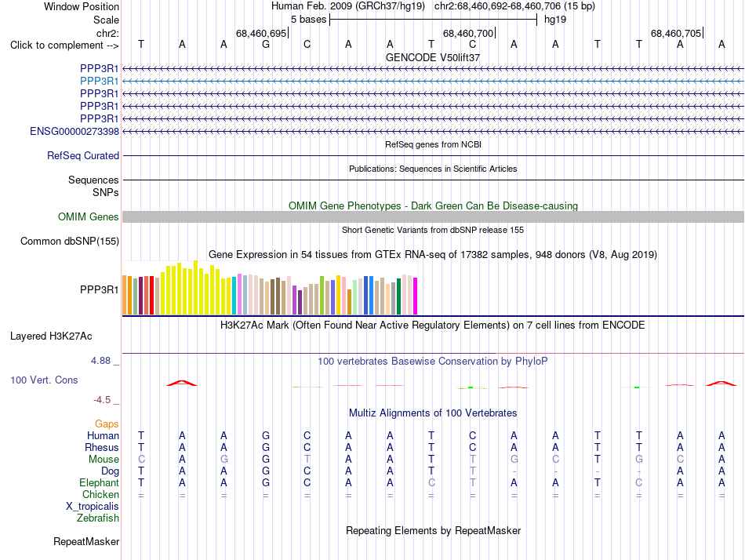
Task: Click the 'chr2:' ruler label
Action: click(x=107, y=33)
